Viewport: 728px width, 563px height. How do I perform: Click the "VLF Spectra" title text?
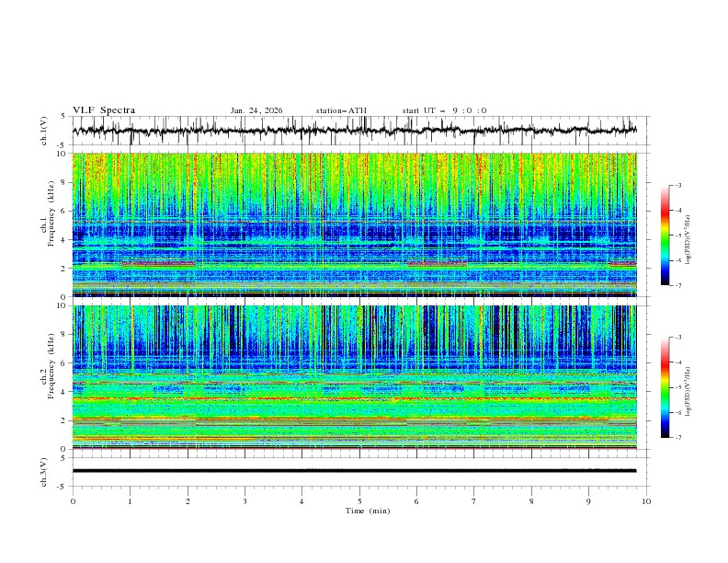click(104, 110)
